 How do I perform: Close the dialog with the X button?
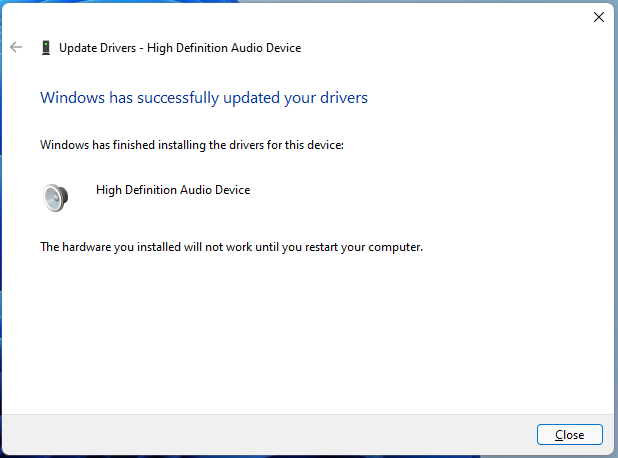click(599, 17)
